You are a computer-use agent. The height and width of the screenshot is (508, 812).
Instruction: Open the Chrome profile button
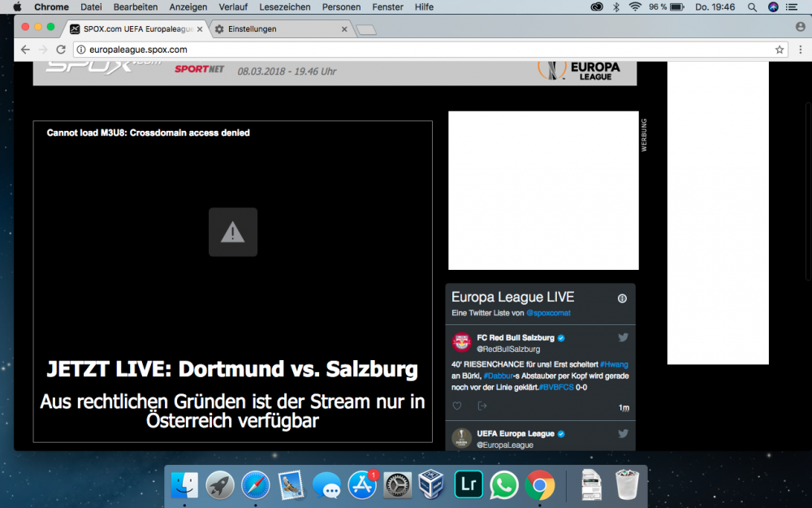(801, 27)
